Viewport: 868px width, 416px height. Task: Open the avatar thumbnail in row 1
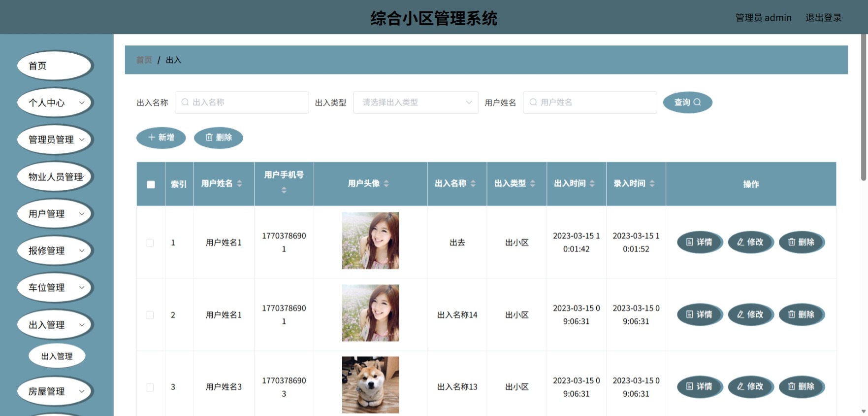[x=370, y=241]
